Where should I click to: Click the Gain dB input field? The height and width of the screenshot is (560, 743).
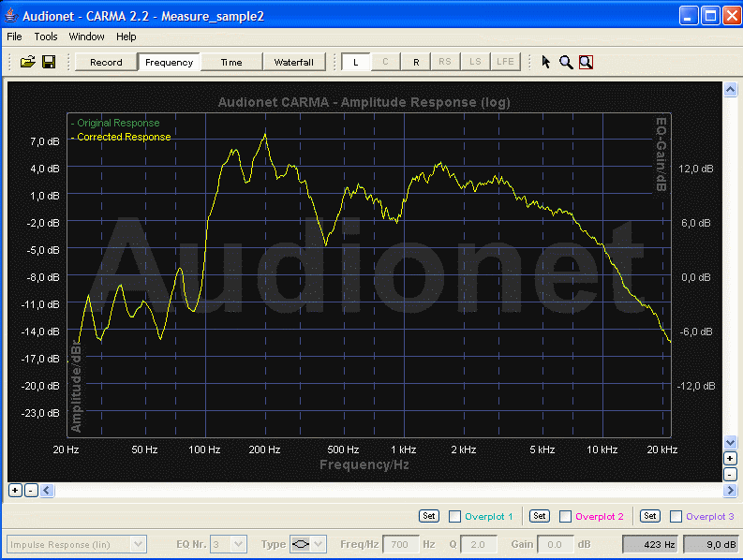tap(556, 544)
